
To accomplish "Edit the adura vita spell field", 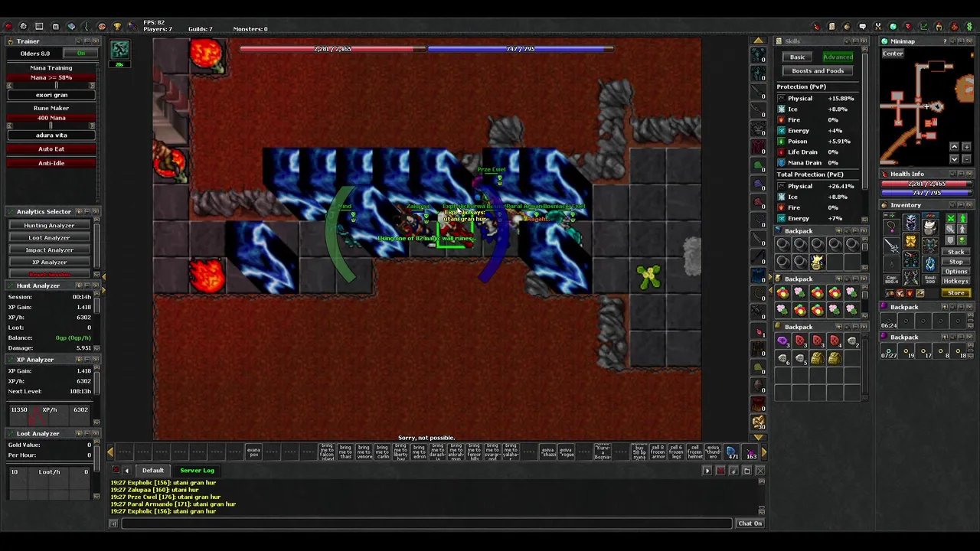I will click(51, 135).
